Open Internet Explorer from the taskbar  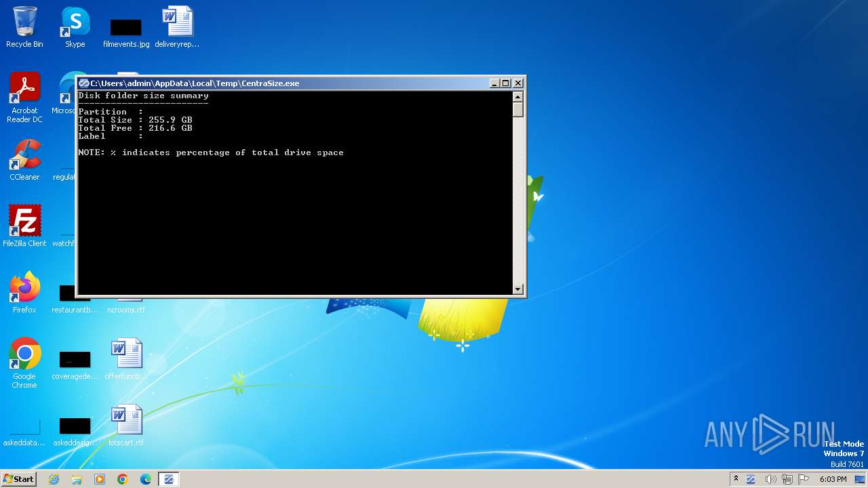click(x=54, y=479)
